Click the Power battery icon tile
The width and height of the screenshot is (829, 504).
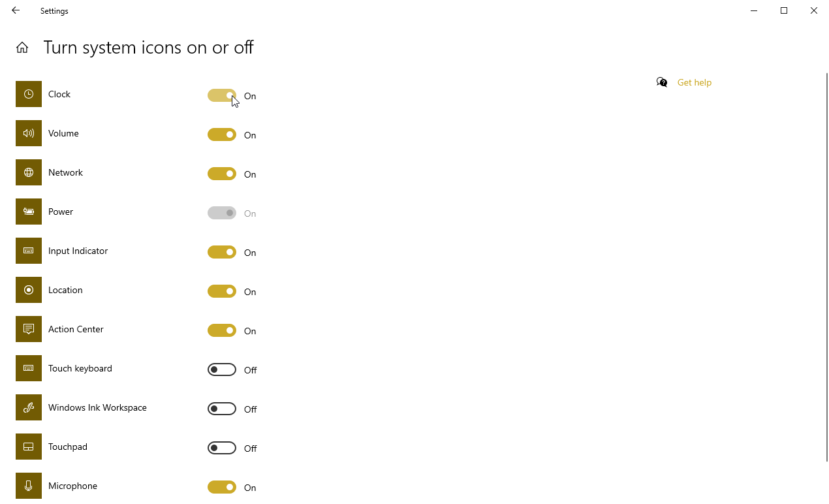tap(29, 212)
